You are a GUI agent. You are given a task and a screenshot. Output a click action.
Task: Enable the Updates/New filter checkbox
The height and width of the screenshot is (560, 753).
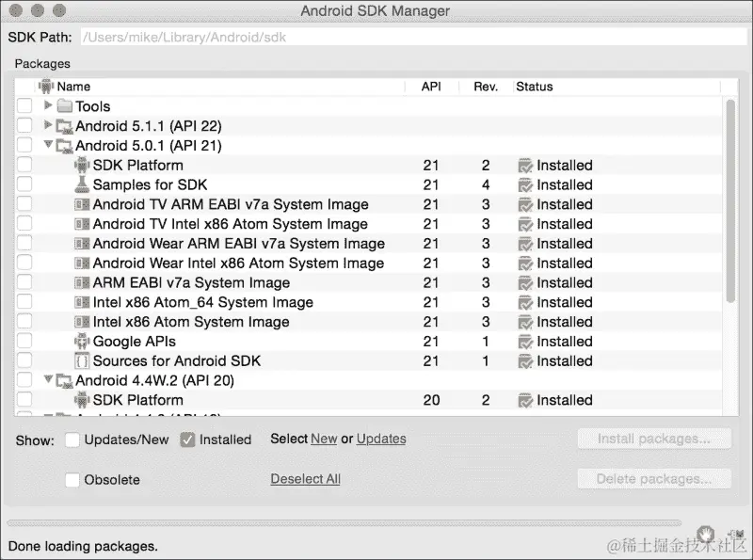(x=72, y=440)
